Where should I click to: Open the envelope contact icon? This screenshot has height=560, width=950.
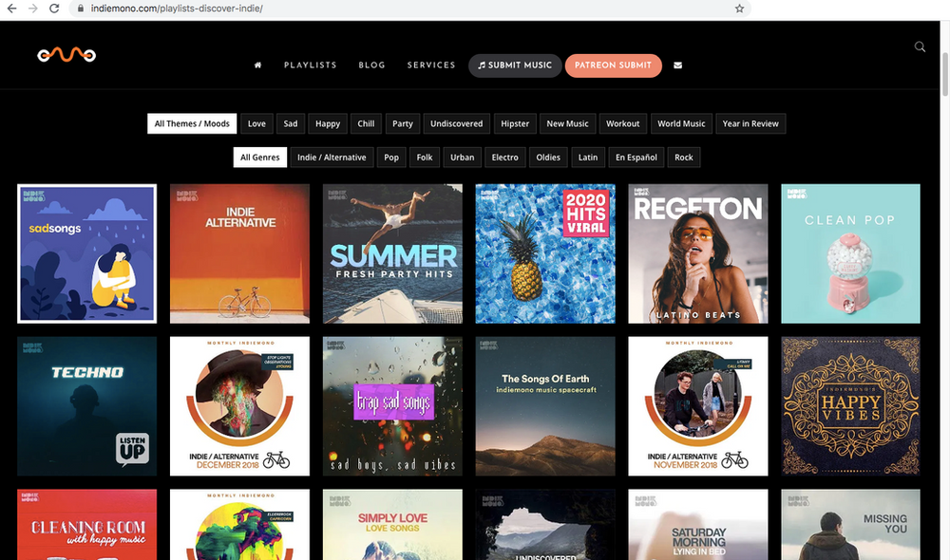(x=678, y=65)
